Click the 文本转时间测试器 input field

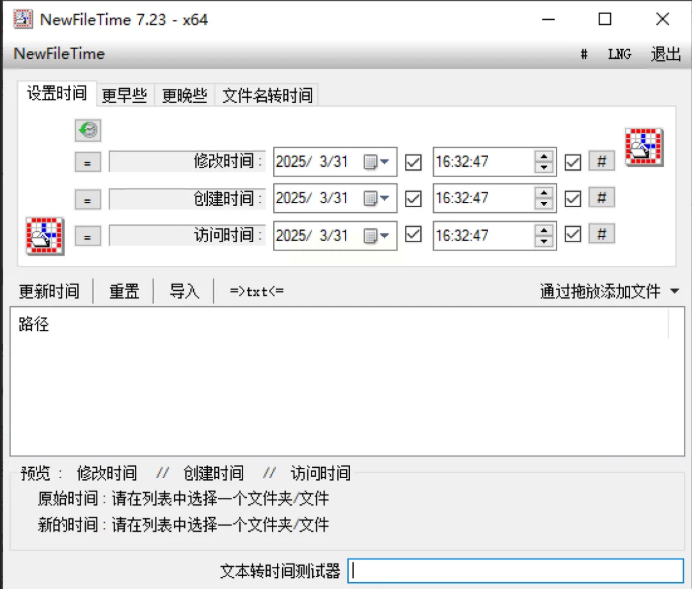coord(515,571)
